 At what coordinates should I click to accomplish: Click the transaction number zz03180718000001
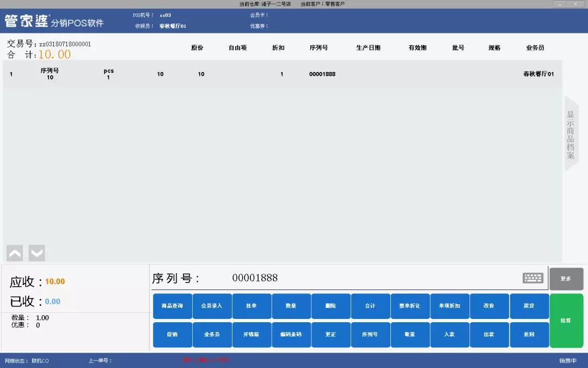pos(65,44)
